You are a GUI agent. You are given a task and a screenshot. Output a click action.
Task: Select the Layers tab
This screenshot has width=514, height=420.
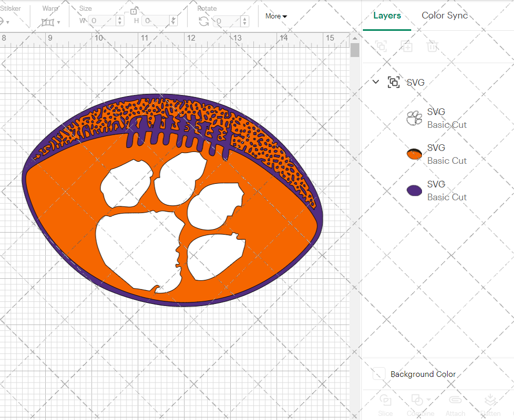coord(387,15)
